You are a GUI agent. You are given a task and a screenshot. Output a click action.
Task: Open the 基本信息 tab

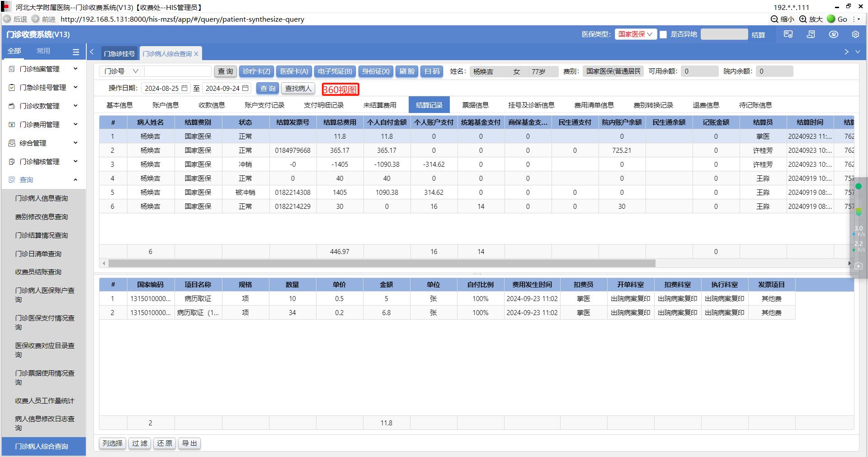(119, 105)
